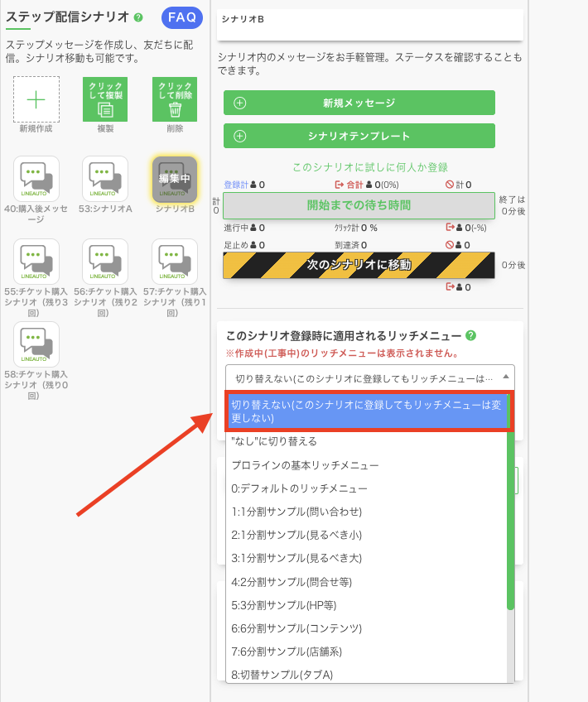The height and width of the screenshot is (702, 588).
Task: Open scenario 57 ticket purchase icon
Action: pos(174,262)
